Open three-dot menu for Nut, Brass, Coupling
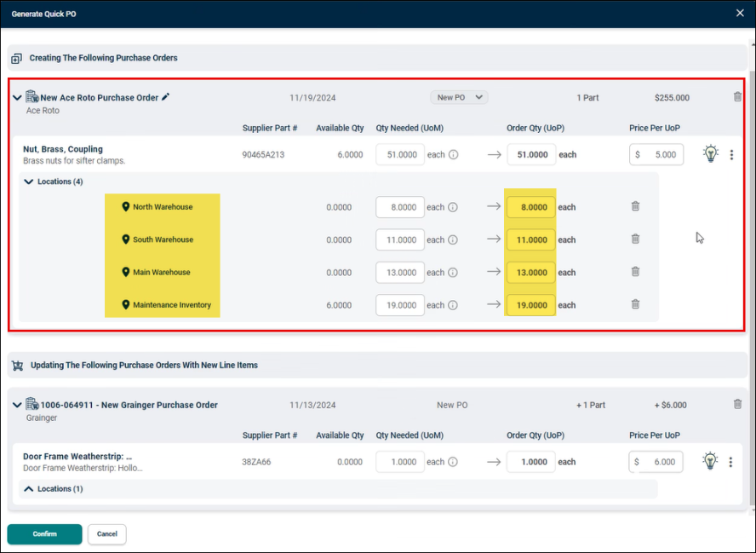This screenshot has width=756, height=553. [731, 154]
